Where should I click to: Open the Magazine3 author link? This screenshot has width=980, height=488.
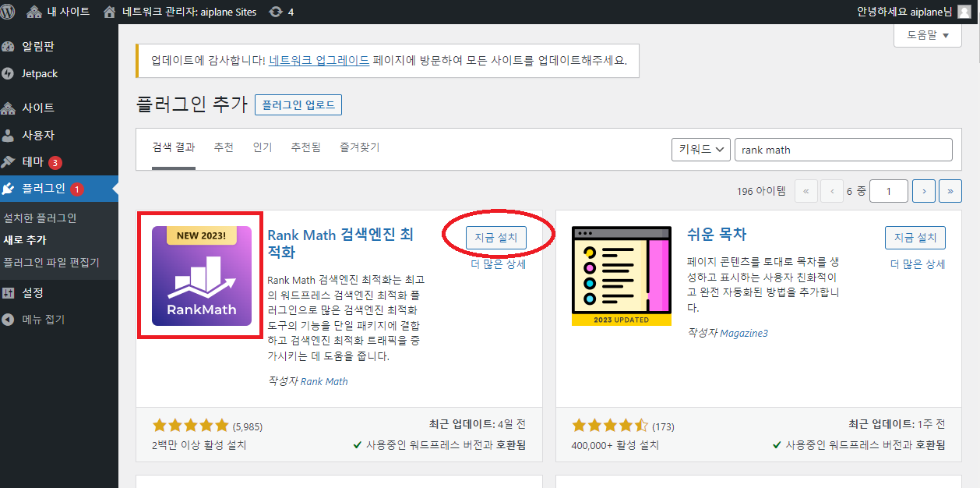[x=744, y=333]
